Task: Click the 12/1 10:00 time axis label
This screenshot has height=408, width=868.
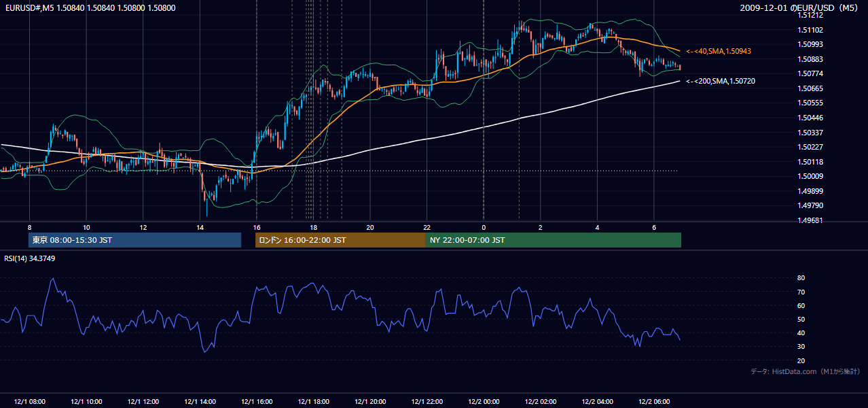Action: click(x=86, y=402)
